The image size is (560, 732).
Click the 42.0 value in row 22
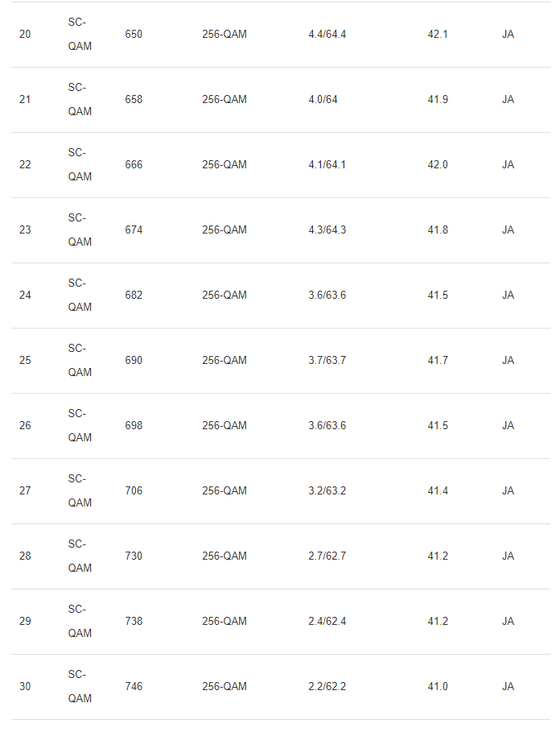(x=438, y=165)
